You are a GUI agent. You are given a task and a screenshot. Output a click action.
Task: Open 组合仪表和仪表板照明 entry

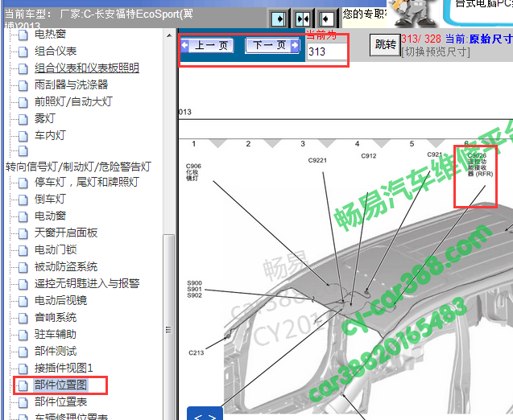coord(87,68)
